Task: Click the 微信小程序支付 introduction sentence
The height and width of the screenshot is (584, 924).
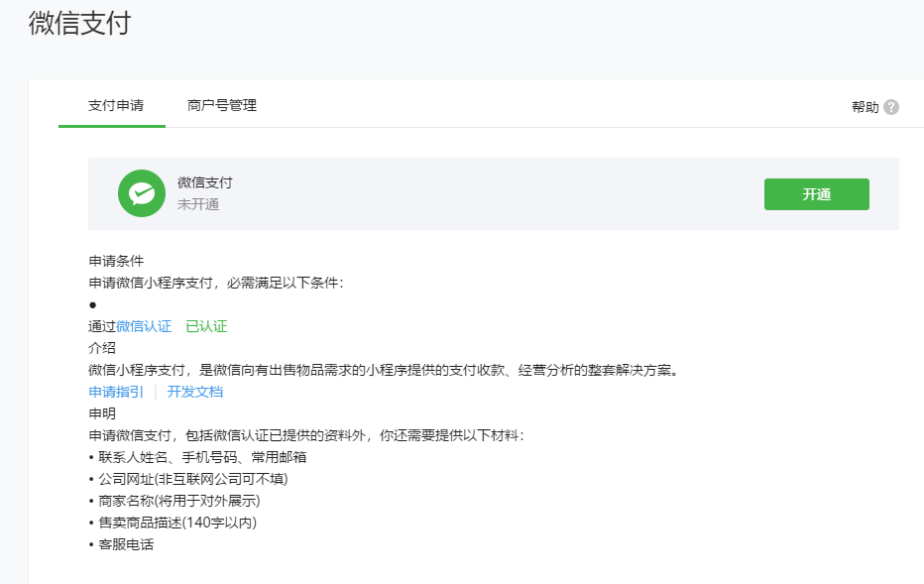Action: 385,370
